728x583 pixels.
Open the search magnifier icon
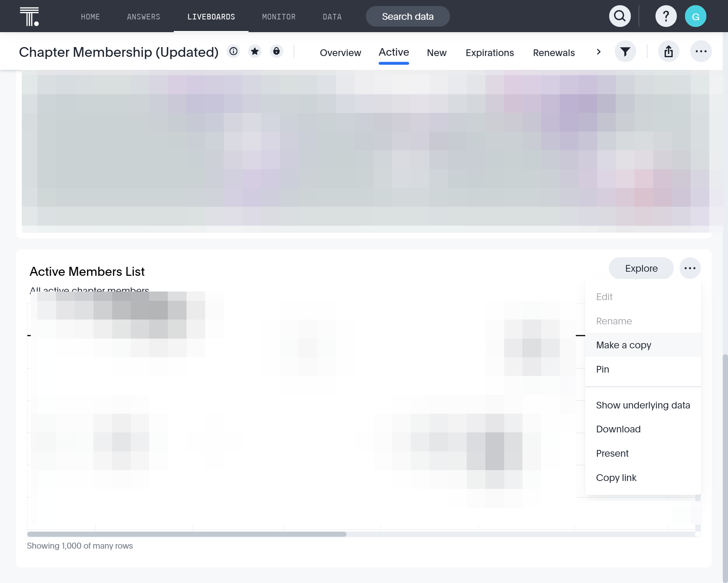tap(620, 16)
